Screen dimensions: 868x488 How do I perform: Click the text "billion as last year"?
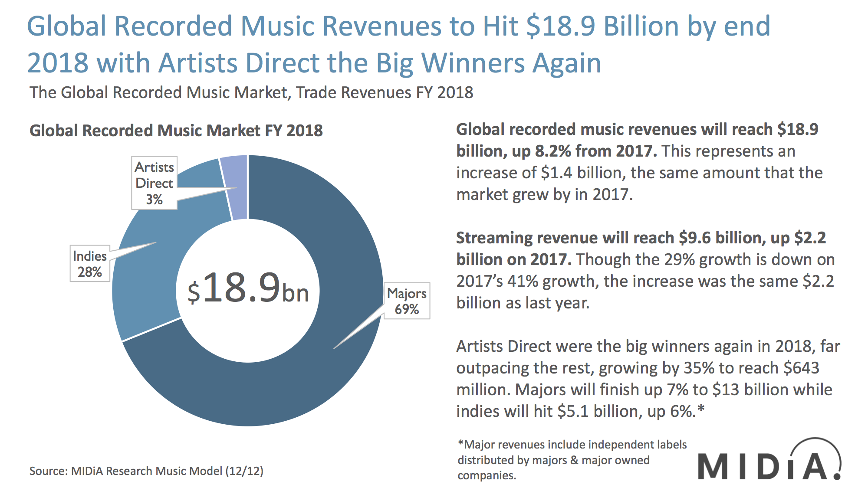tap(523, 303)
